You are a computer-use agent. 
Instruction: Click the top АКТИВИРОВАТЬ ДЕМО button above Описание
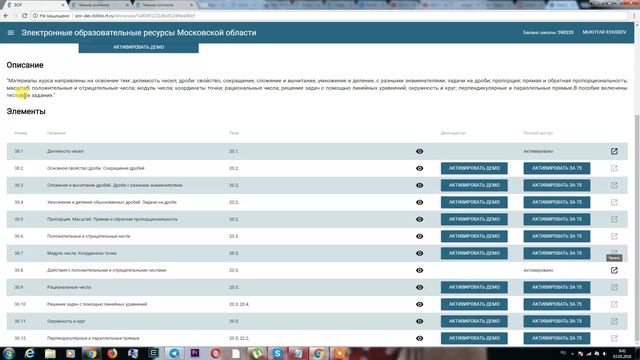pos(139,47)
